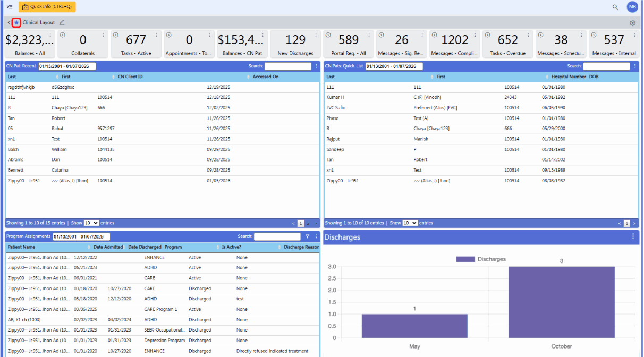Filter Program Assignments with funnel icon
The width and height of the screenshot is (644, 357).
coord(307,236)
